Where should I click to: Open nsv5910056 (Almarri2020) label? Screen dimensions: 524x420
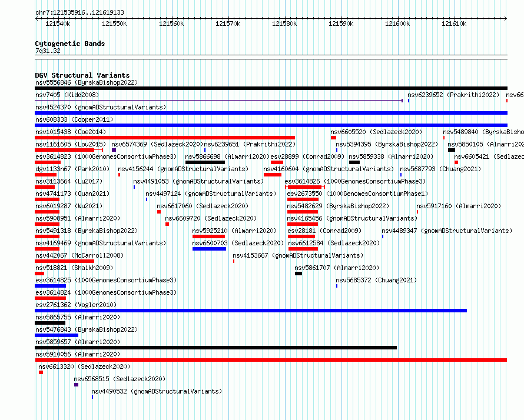(78, 354)
